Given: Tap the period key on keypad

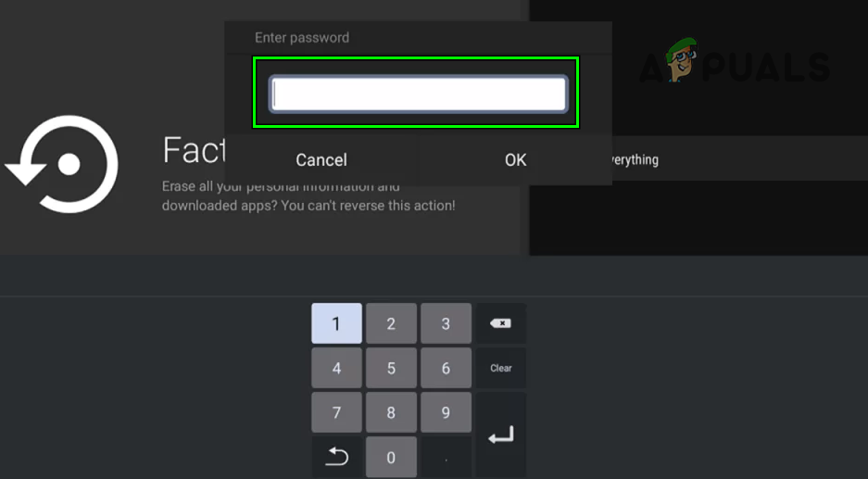Looking at the screenshot, I should click(446, 457).
